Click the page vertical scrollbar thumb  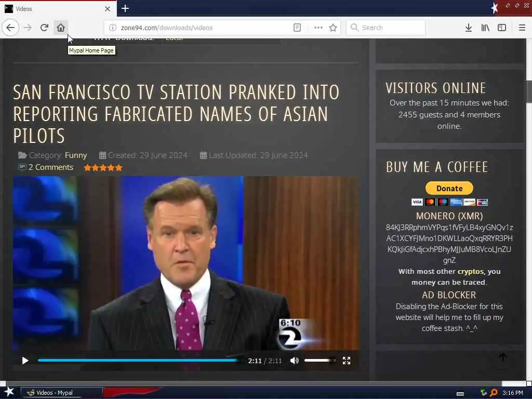pyautogui.click(x=529, y=91)
